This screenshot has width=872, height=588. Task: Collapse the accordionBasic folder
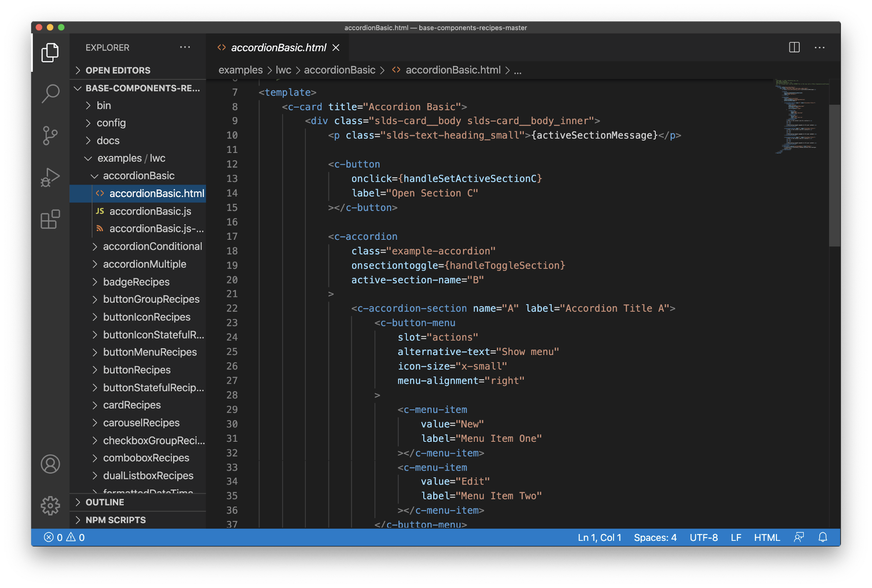138,176
